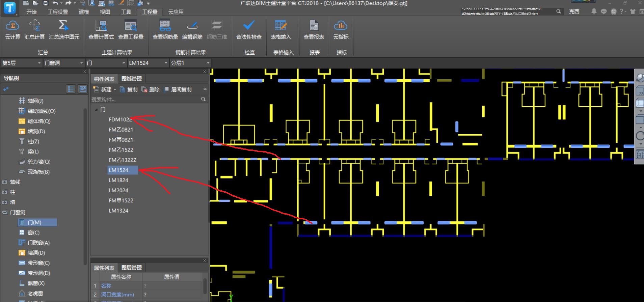This screenshot has height=302, width=644.
Task: Click the redo arrow icon
Action: 68,3
